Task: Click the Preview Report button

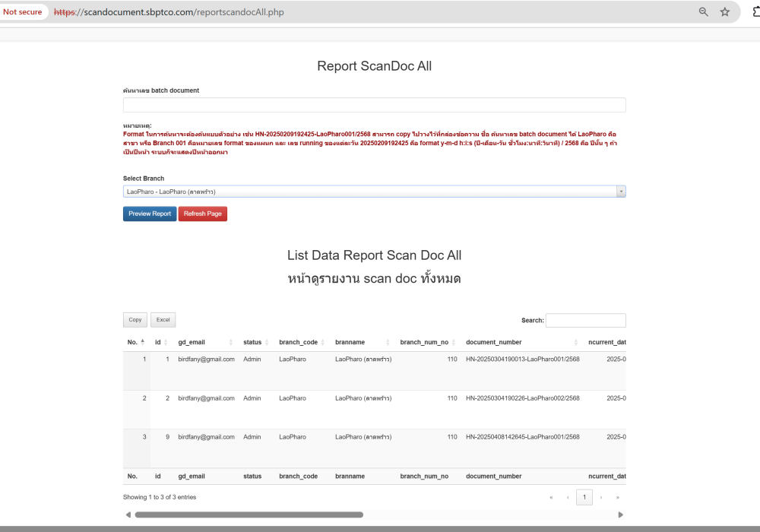Action: click(150, 214)
